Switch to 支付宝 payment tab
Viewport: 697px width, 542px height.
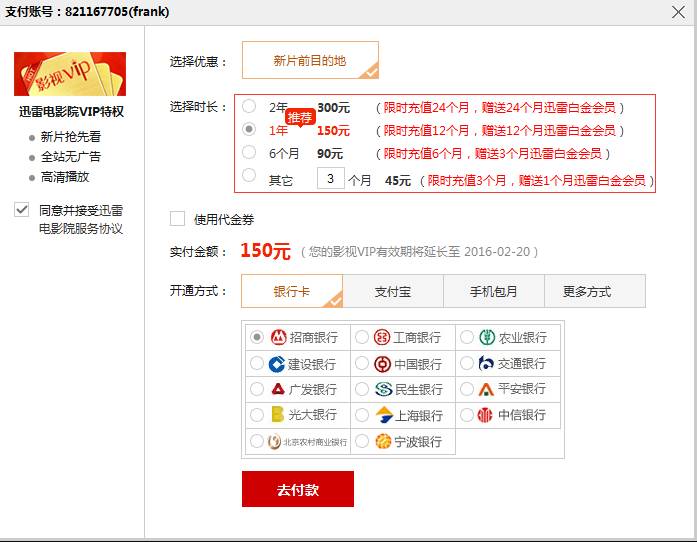coord(393,291)
